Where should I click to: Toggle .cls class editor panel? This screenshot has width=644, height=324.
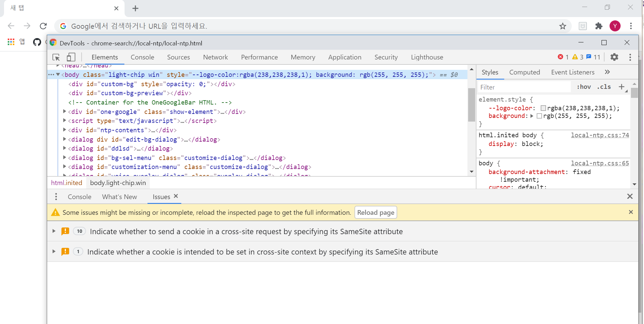click(x=604, y=87)
